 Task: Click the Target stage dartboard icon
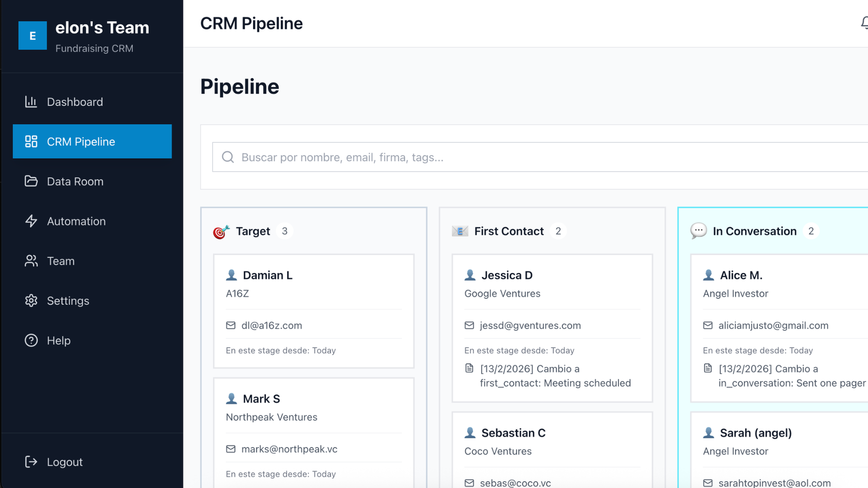tap(220, 231)
